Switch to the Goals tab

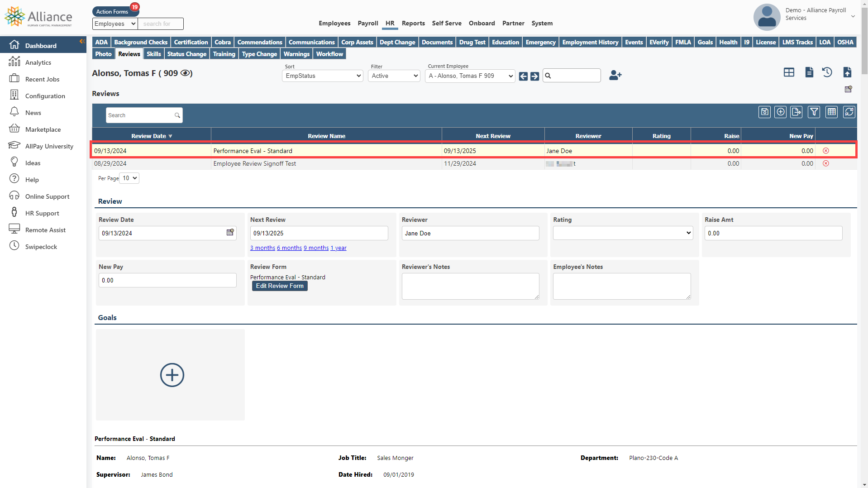pos(705,42)
